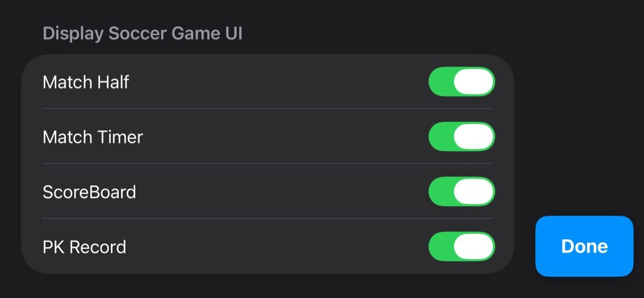Tap the "PK Record" label text
Viewport: 644px width, 298px height.
(x=84, y=247)
